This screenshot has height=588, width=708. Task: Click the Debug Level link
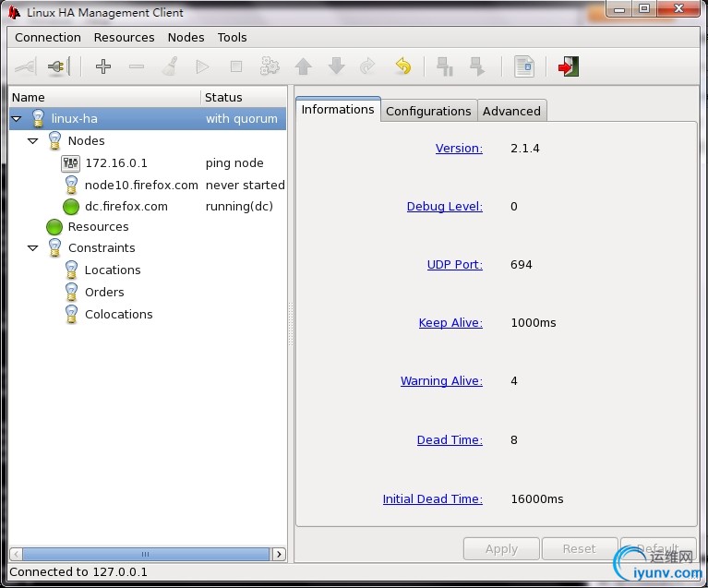point(445,207)
